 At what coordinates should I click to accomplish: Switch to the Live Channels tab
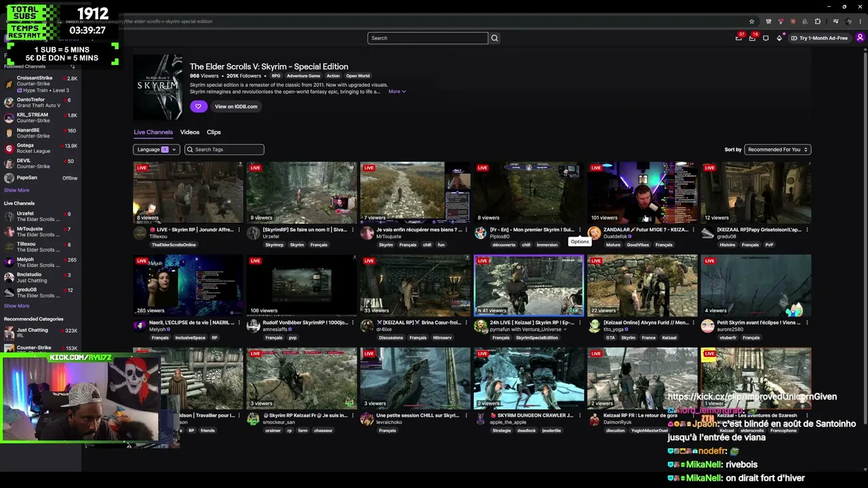point(153,132)
